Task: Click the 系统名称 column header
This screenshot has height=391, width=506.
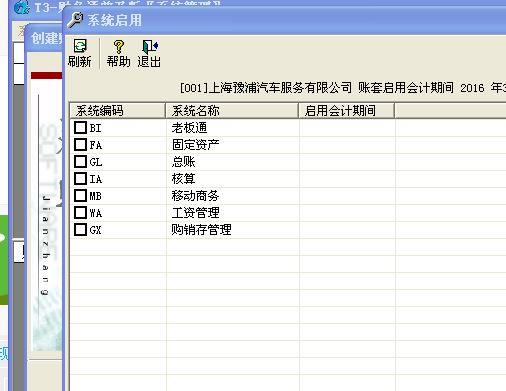Action: click(x=232, y=111)
